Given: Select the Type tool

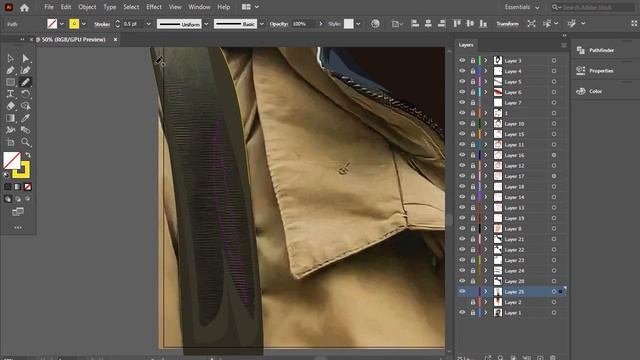Looking at the screenshot, I should (11, 94).
